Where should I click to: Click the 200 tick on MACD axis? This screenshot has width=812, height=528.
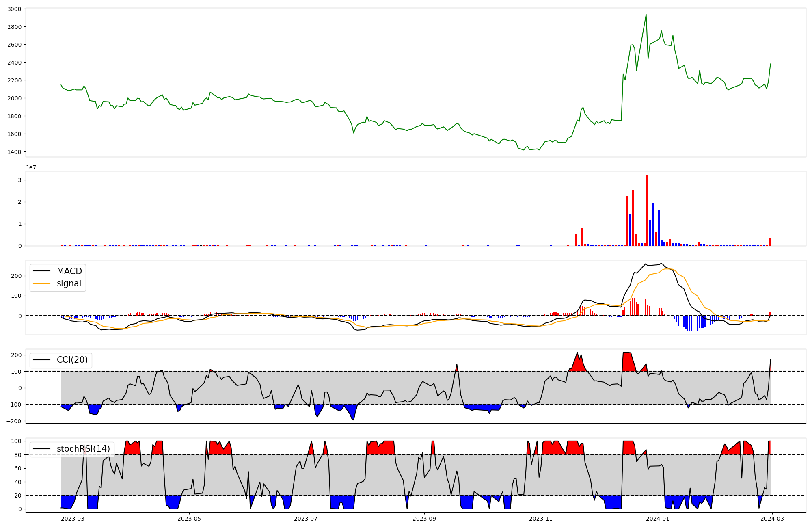17,276
